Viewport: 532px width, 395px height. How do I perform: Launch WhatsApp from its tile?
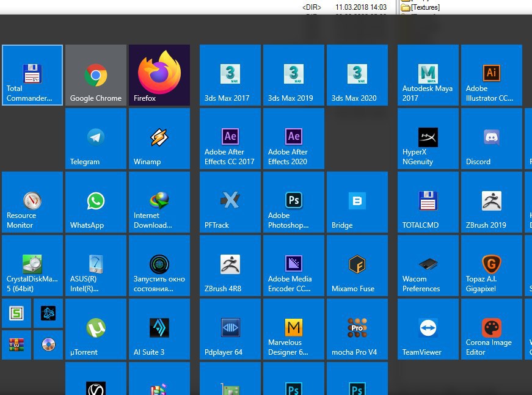[x=96, y=202]
